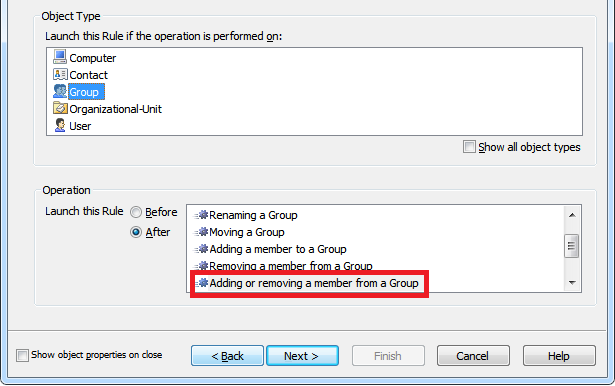This screenshot has width=615, height=386.
Task: Enable Show all object types checkbox
Action: (469, 147)
